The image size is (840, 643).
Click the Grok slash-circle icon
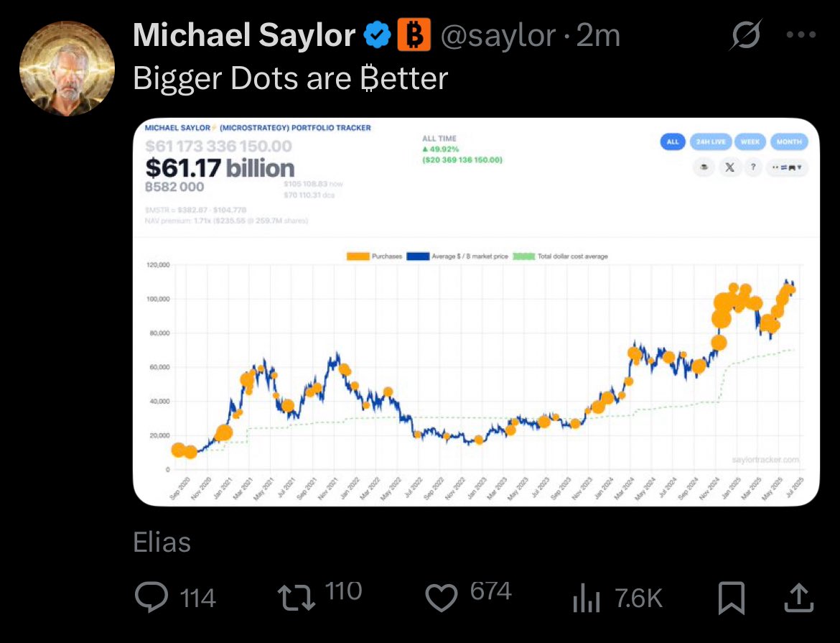click(x=745, y=35)
